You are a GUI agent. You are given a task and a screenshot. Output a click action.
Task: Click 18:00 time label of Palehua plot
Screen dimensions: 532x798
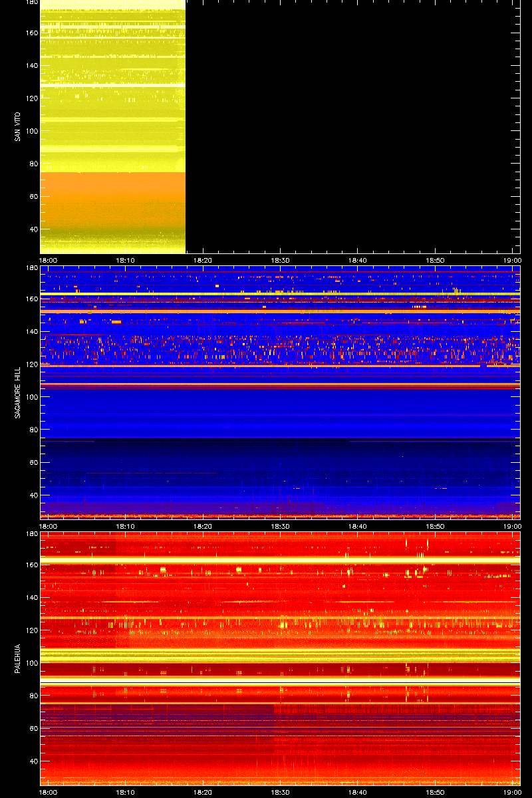tap(49, 792)
